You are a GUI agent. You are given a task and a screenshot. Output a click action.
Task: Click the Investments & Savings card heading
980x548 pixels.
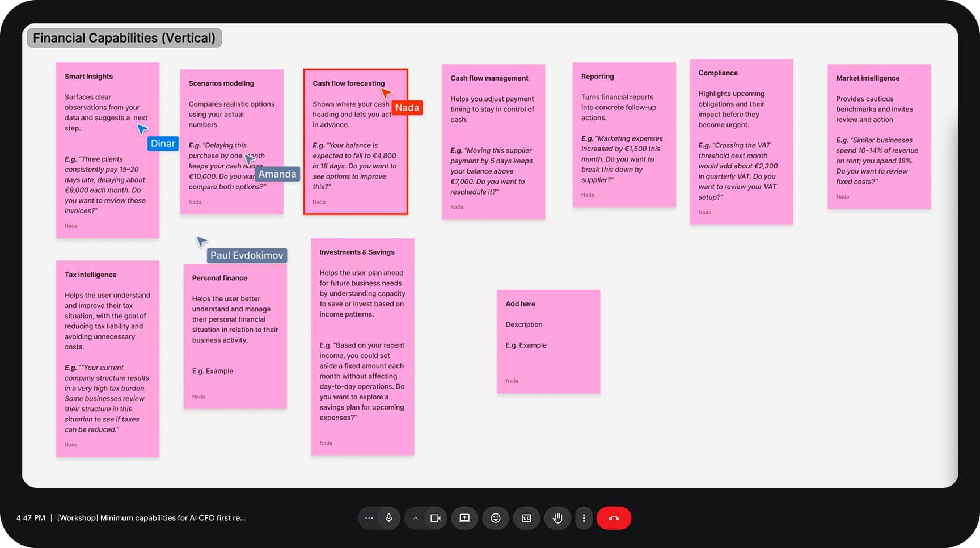(357, 252)
